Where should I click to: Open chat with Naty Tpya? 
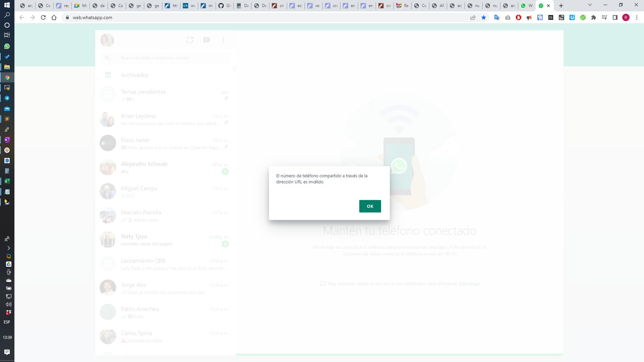(x=165, y=240)
